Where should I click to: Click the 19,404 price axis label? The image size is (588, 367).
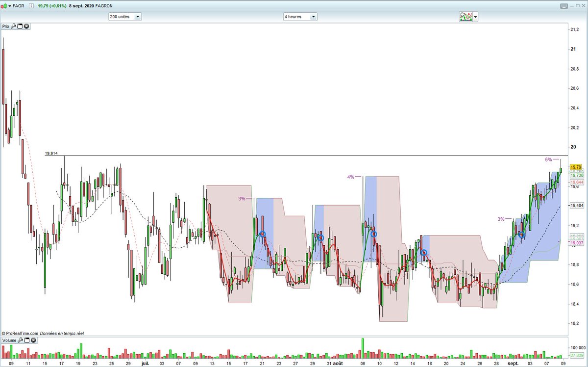coord(577,206)
